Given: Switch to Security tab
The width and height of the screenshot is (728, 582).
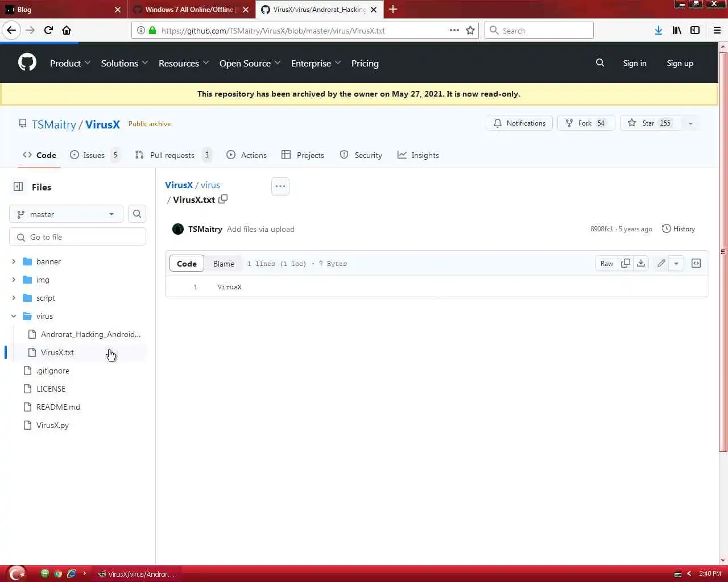Looking at the screenshot, I should click(361, 155).
